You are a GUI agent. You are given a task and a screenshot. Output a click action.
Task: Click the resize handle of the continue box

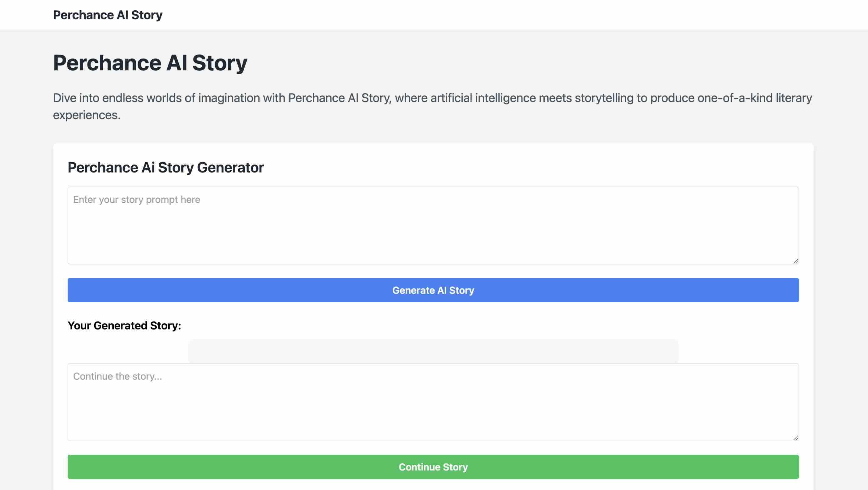(x=795, y=437)
